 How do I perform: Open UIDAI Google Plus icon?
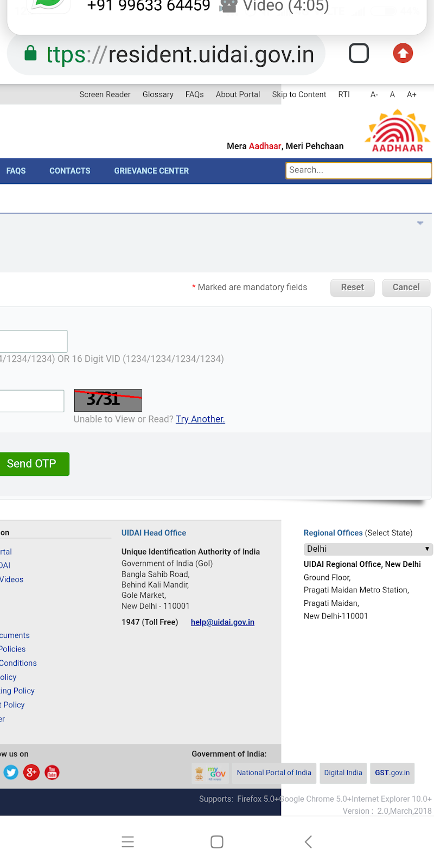[x=31, y=772]
